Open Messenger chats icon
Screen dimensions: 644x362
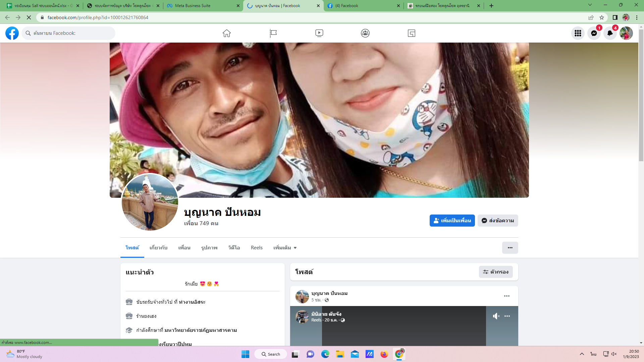[x=594, y=33]
